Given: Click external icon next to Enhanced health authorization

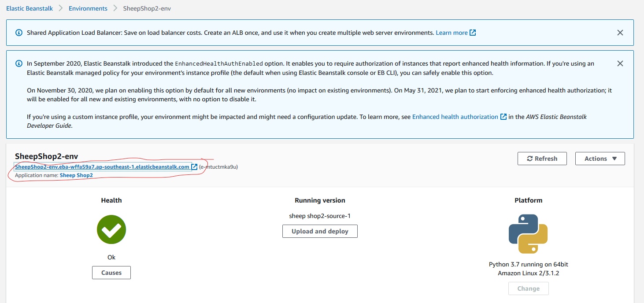Looking at the screenshot, I should tap(503, 117).
